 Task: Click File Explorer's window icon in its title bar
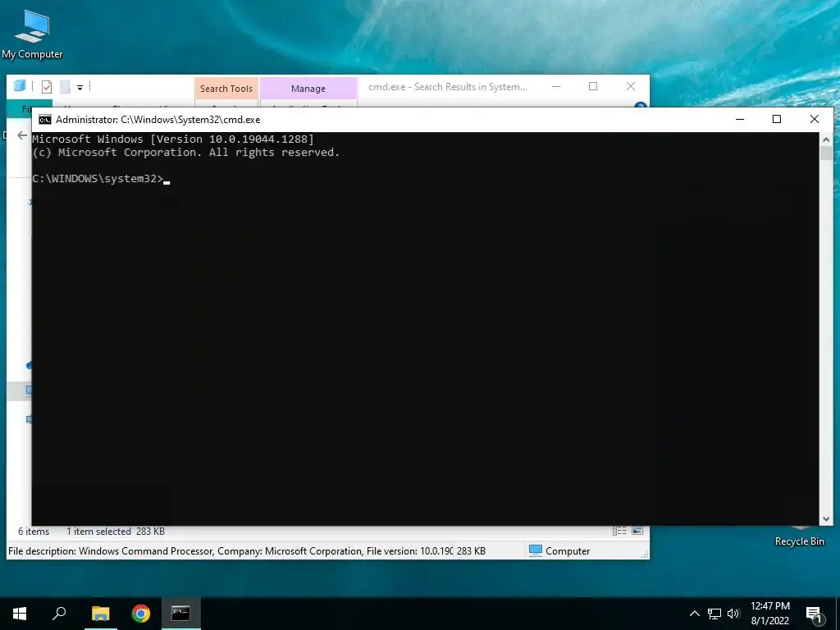(x=20, y=86)
